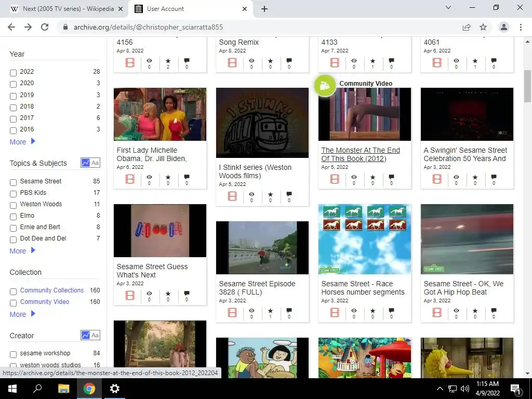This screenshot has height=399, width=532.
Task: Check the PBS Kids topic filter
Action: click(13, 194)
